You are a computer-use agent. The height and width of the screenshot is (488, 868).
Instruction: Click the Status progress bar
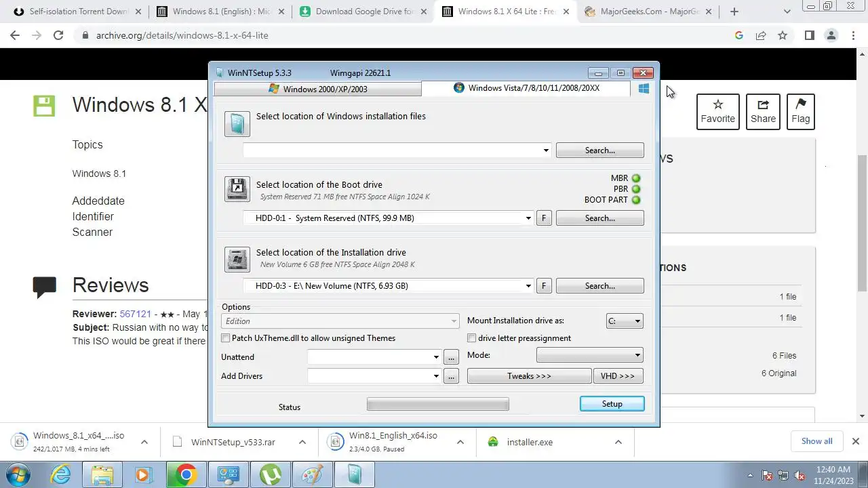point(438,405)
